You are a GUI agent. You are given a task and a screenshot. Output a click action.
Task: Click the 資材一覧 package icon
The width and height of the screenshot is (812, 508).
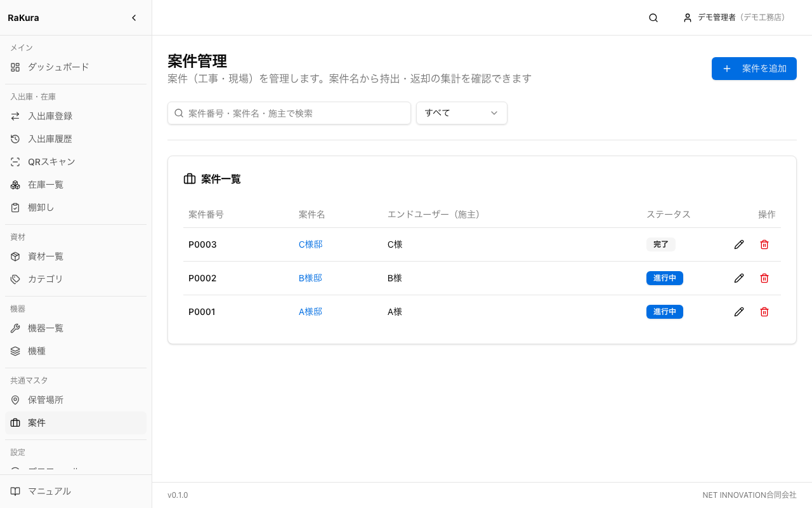pos(15,257)
